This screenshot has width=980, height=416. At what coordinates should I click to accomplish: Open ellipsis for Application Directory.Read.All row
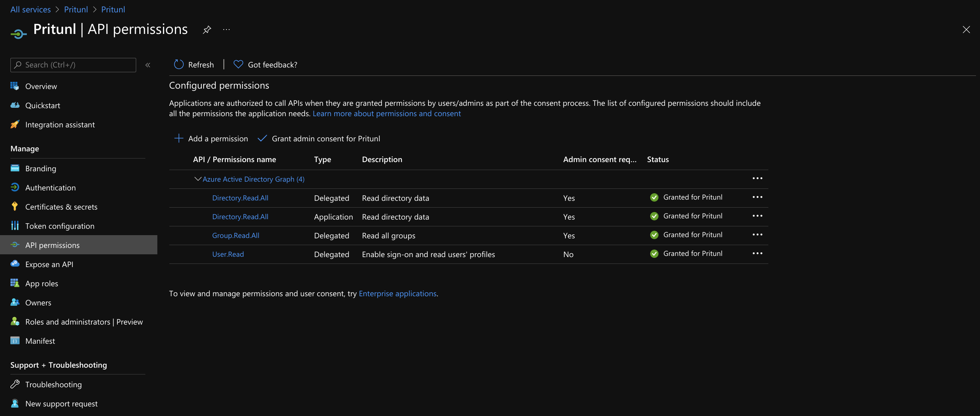pyautogui.click(x=758, y=216)
